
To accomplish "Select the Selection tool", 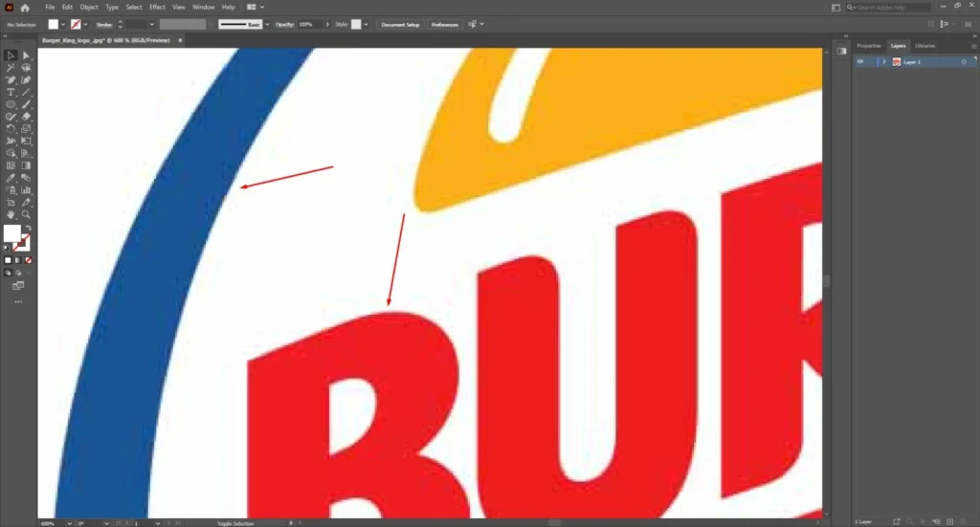I will click(x=11, y=55).
